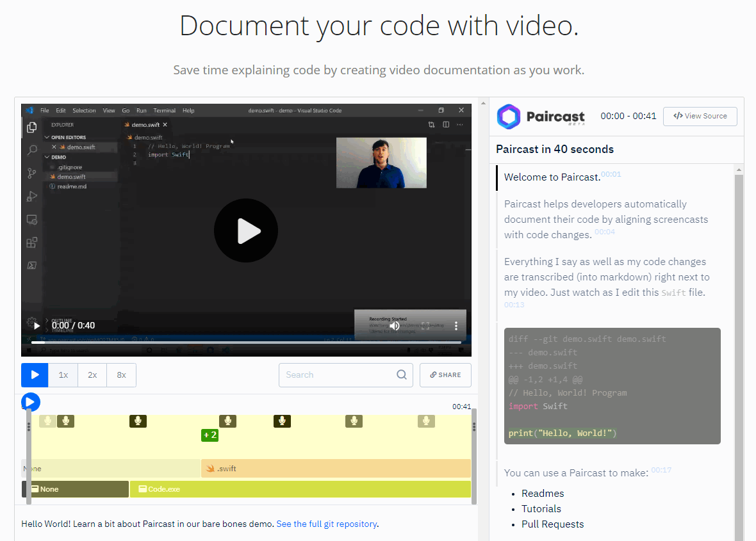
Task: Click the blue play button beside 1x
Action: point(35,375)
